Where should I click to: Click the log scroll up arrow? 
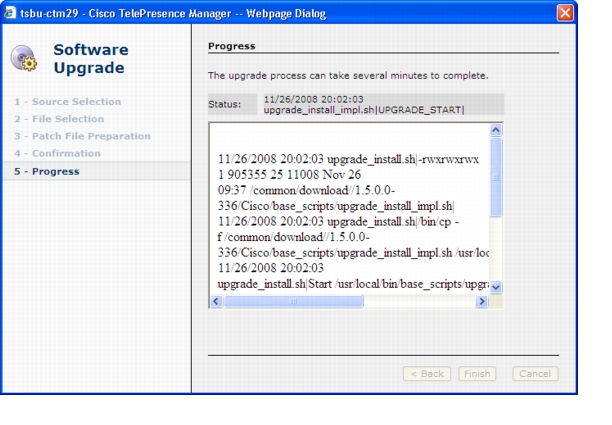point(496,130)
